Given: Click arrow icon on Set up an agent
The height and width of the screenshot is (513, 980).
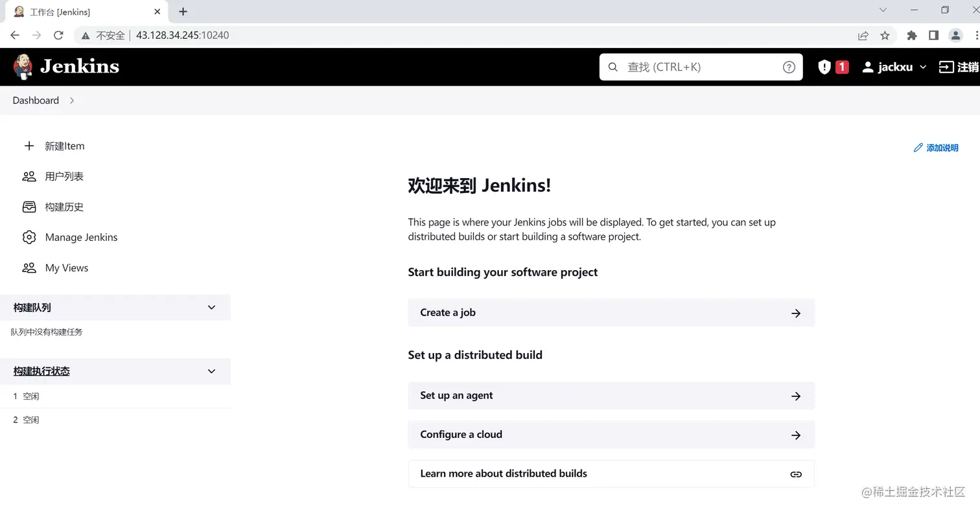Looking at the screenshot, I should (796, 396).
